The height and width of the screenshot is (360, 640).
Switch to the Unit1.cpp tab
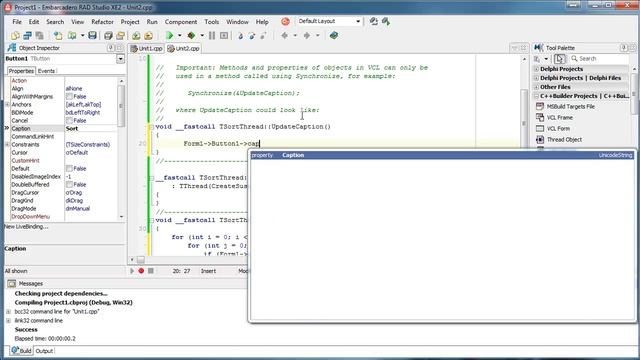point(147,49)
